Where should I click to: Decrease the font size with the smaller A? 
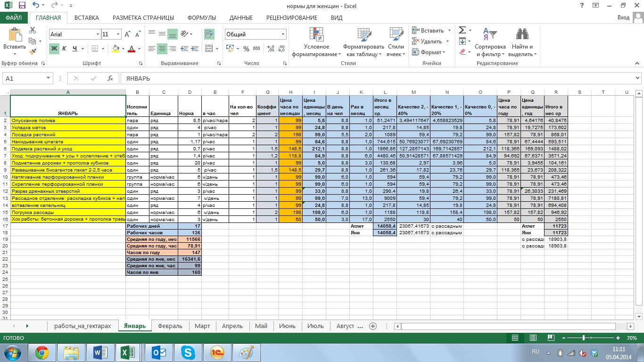click(x=138, y=34)
